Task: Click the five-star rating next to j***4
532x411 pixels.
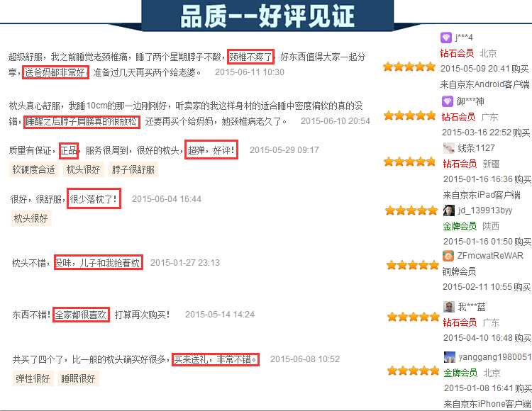Action: coord(409,67)
